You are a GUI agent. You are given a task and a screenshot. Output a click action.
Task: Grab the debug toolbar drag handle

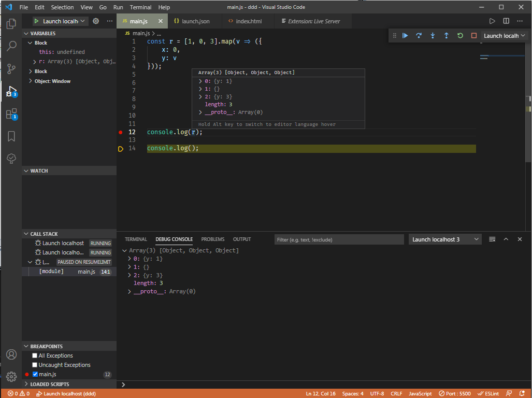[x=394, y=36]
